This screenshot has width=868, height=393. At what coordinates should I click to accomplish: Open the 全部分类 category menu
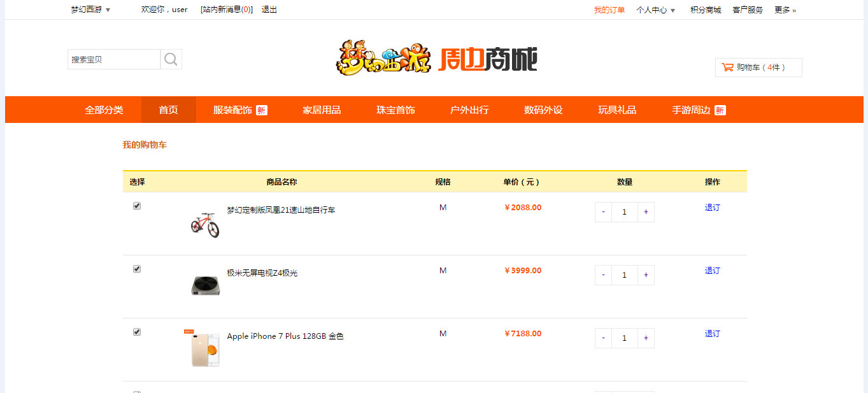click(104, 110)
